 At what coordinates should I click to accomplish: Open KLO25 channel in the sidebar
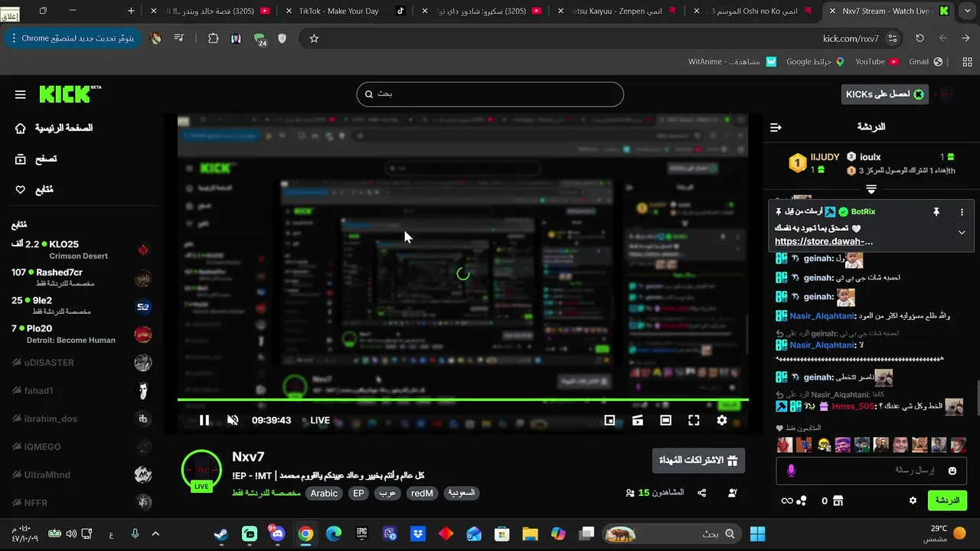[80, 249]
